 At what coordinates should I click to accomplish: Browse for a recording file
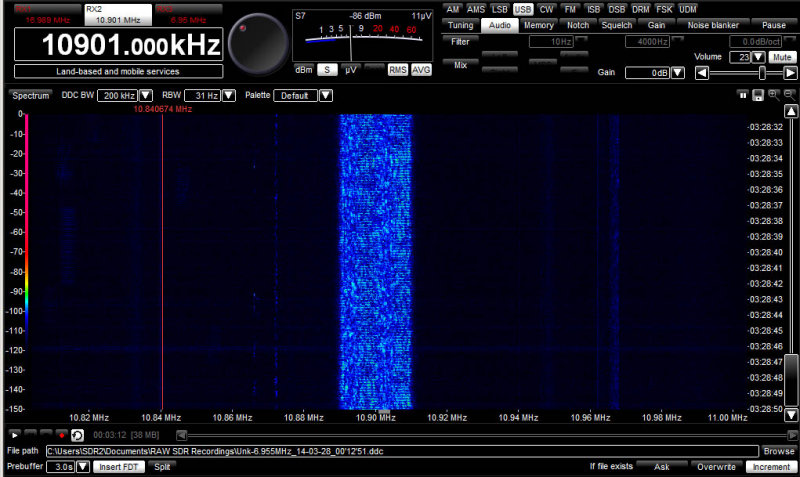[x=779, y=451]
